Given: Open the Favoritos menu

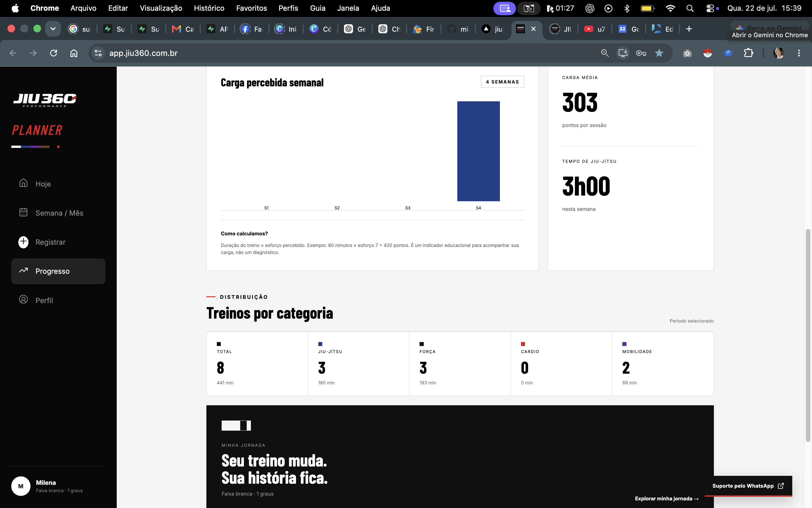Looking at the screenshot, I should (x=251, y=8).
